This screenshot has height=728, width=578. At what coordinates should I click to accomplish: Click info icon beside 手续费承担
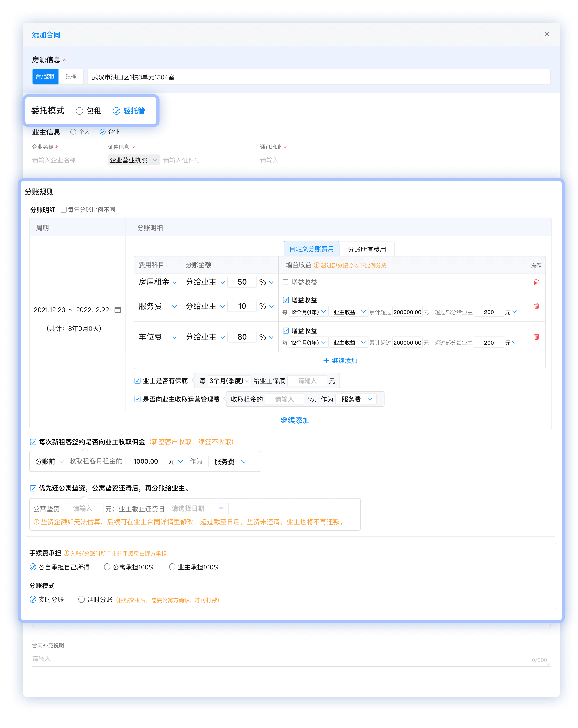[67, 553]
